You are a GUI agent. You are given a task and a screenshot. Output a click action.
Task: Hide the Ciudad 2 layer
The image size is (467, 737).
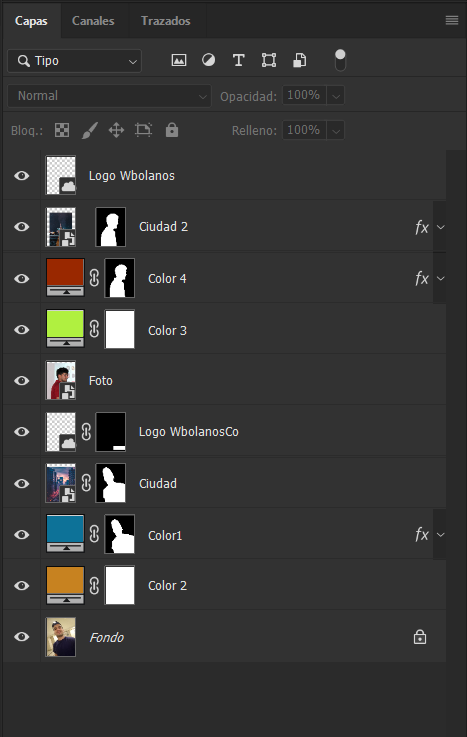(22, 227)
